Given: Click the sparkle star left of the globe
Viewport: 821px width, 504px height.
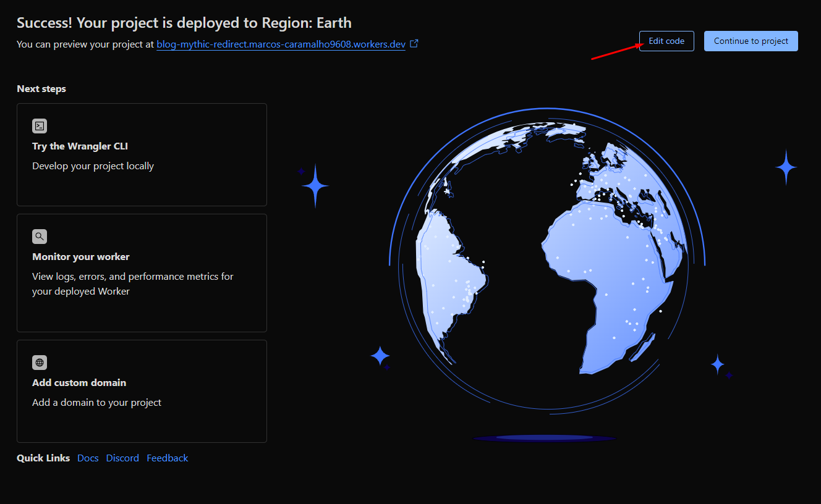Looking at the screenshot, I should coord(315,185).
